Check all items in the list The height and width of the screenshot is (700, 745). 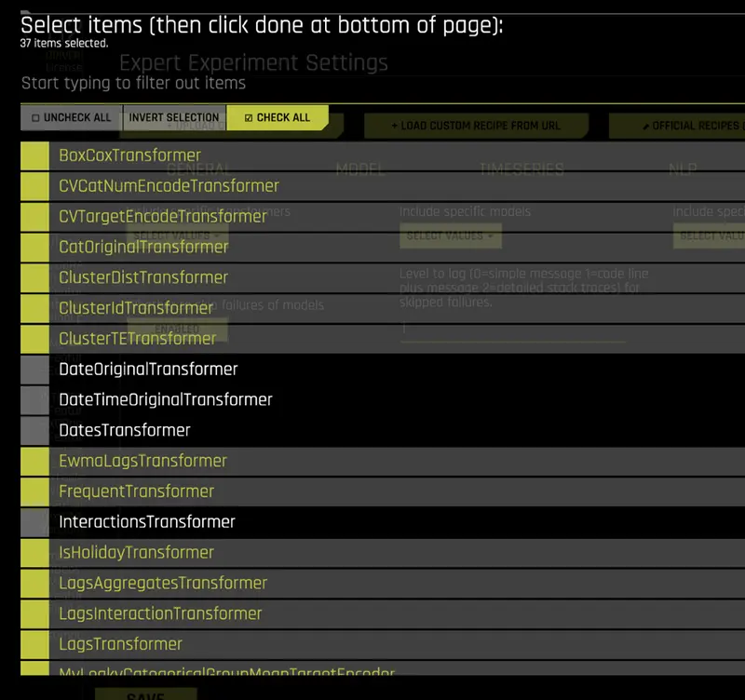(278, 118)
